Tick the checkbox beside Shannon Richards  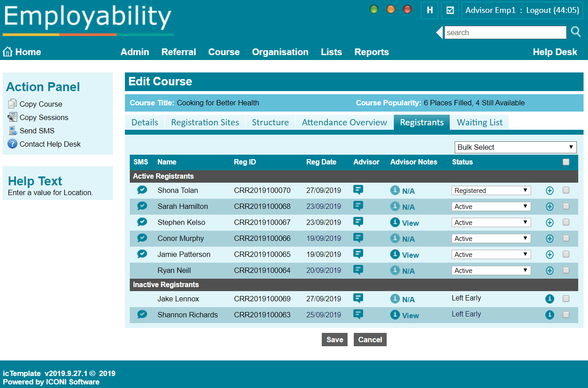coord(566,314)
